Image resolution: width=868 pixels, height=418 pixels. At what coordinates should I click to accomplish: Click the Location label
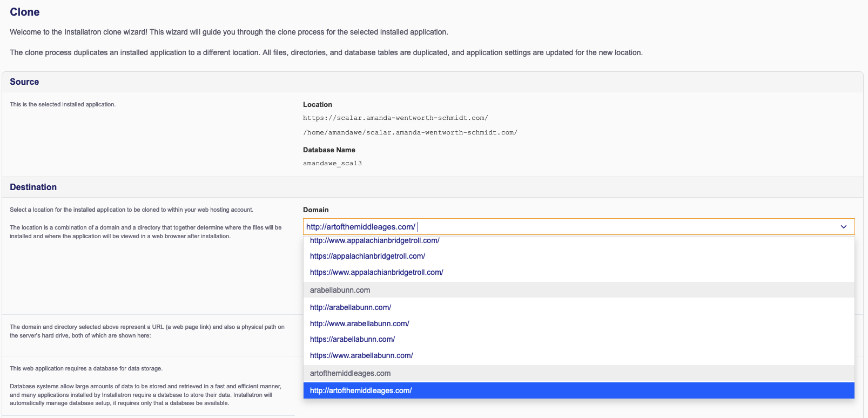[x=318, y=104]
